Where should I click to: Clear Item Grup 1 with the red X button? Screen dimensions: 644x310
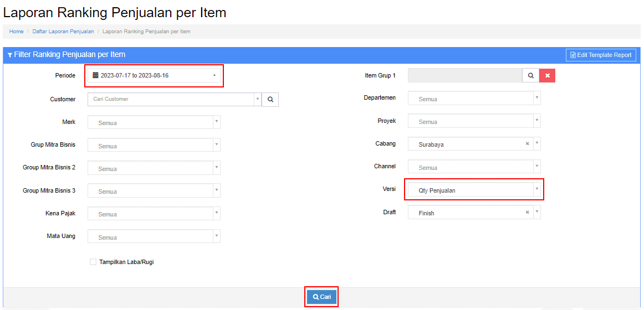(547, 75)
